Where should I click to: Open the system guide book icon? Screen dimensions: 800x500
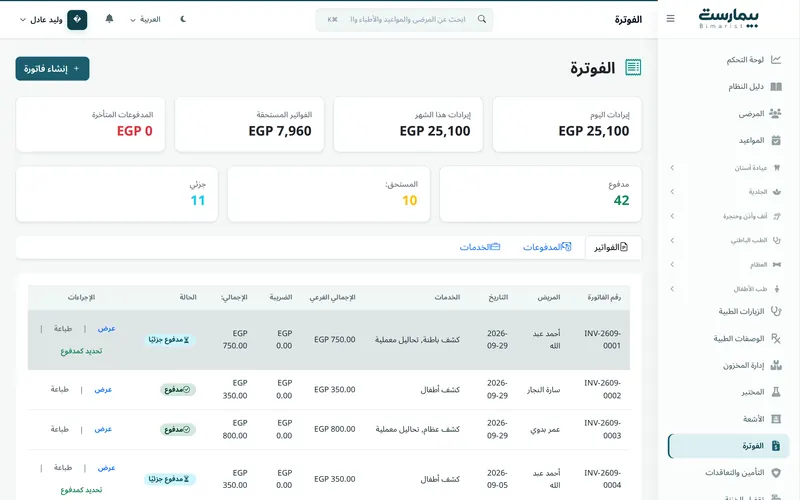click(776, 87)
